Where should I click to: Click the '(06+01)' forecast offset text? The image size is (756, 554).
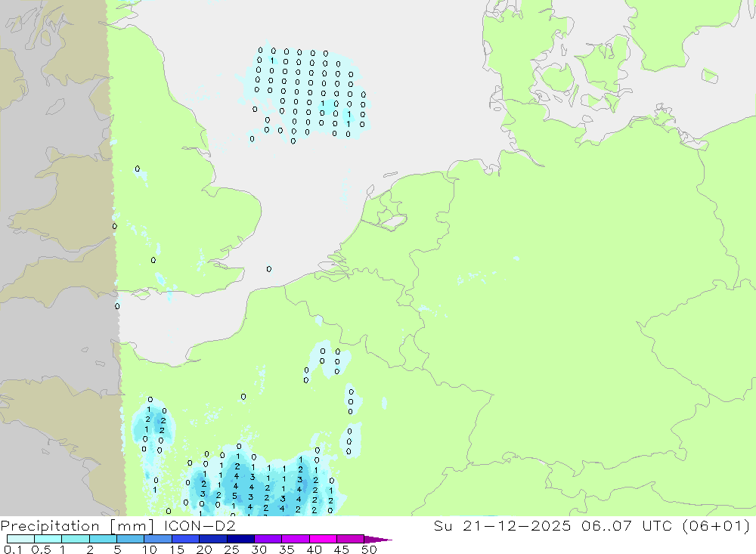click(x=717, y=526)
